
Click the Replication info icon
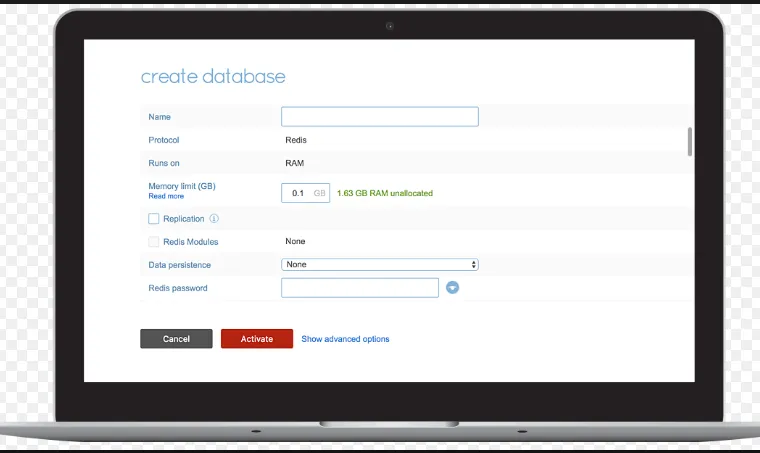coord(214,219)
